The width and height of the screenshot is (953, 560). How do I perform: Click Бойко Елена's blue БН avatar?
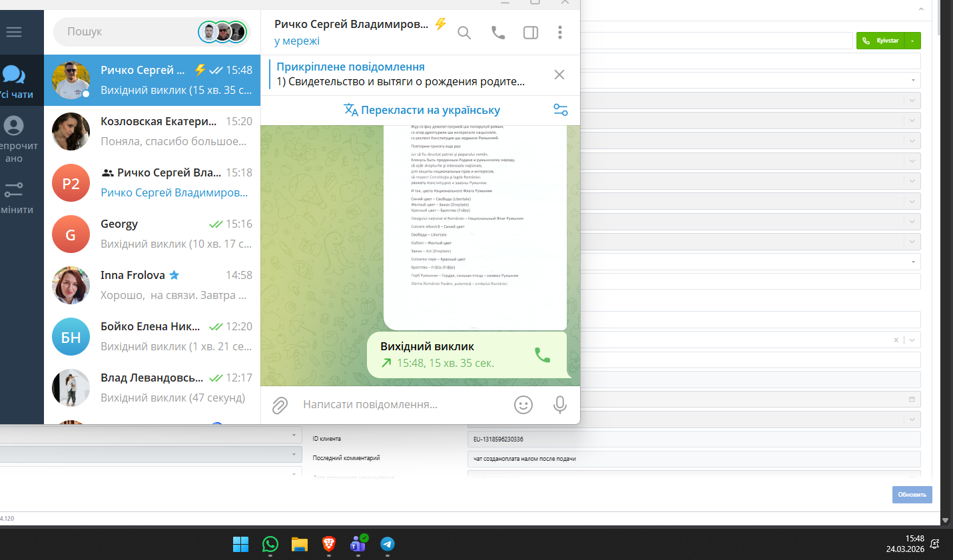pos(71,337)
